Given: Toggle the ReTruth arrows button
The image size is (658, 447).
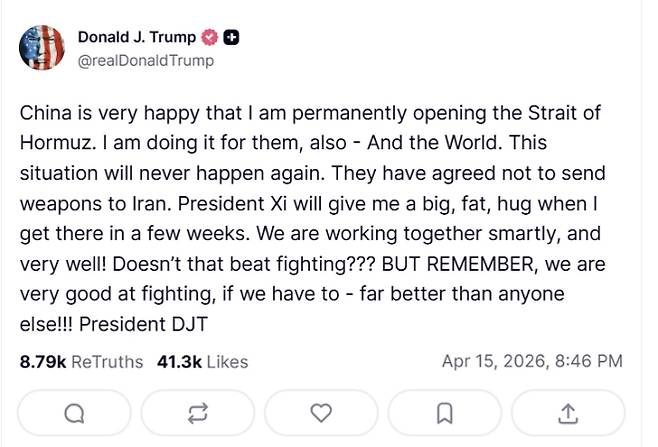Looking at the screenshot, I should pos(197,413).
